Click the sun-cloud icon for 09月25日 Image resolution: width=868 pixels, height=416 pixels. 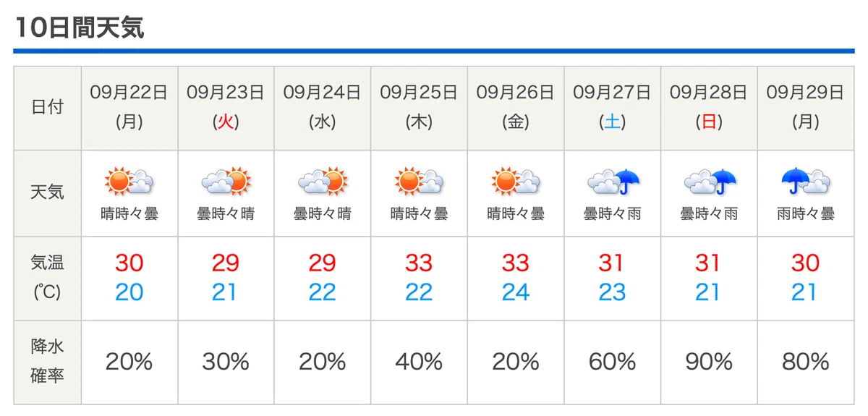[420, 181]
